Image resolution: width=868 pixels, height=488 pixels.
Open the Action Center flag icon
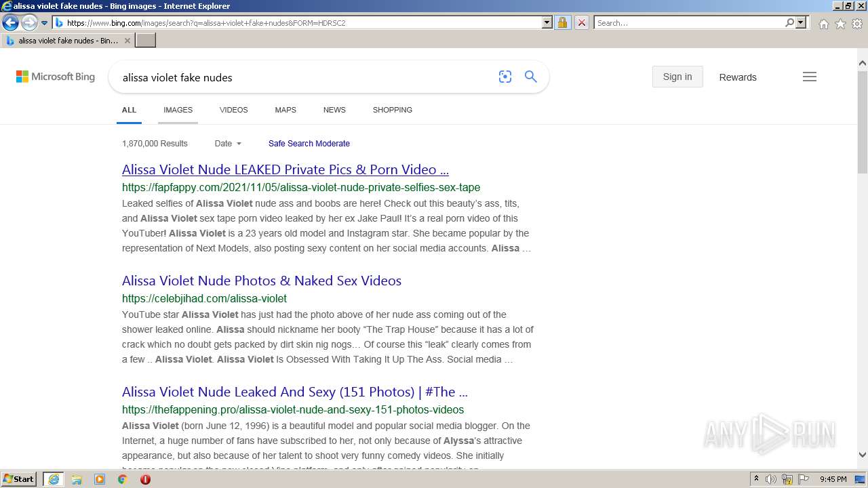(x=803, y=479)
